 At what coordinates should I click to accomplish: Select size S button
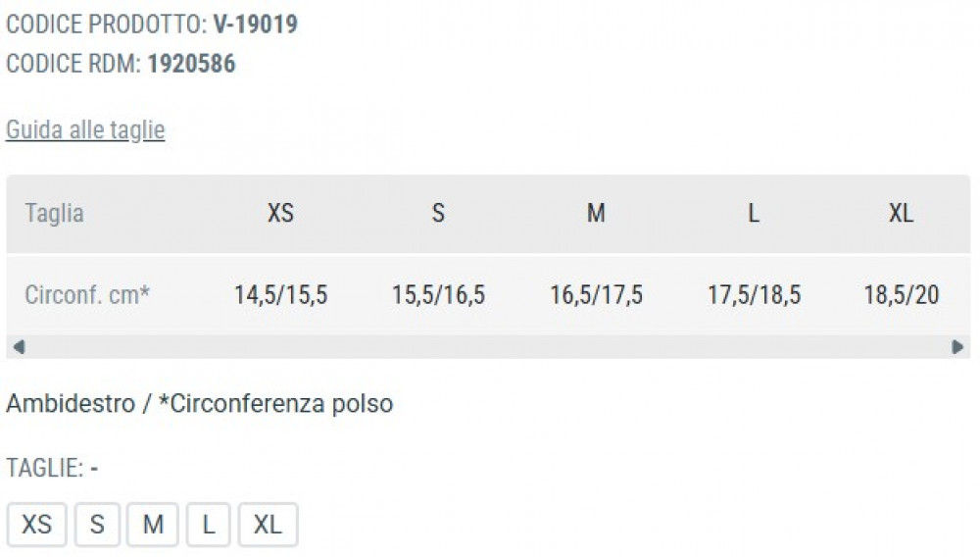[97, 525]
